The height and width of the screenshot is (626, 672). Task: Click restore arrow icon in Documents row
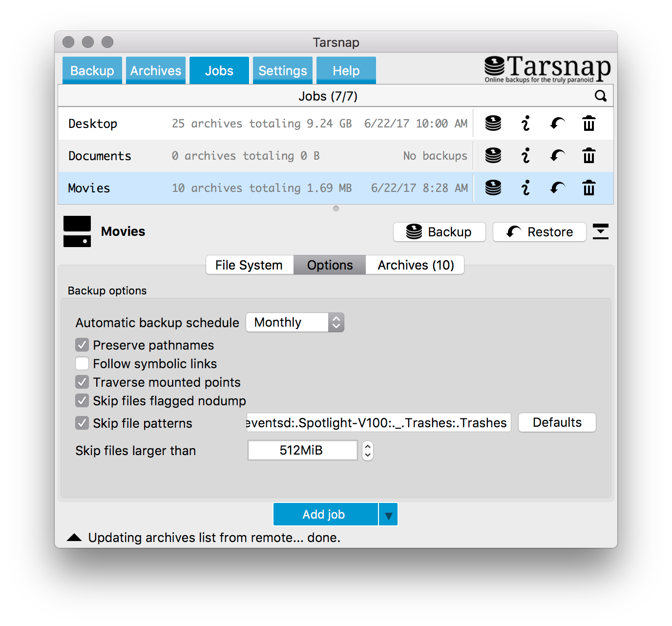(x=557, y=155)
